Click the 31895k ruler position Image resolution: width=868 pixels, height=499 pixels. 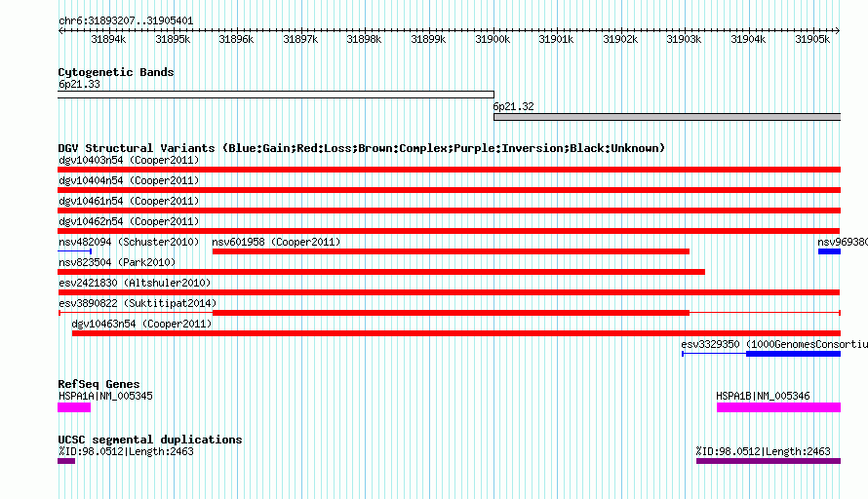click(173, 39)
